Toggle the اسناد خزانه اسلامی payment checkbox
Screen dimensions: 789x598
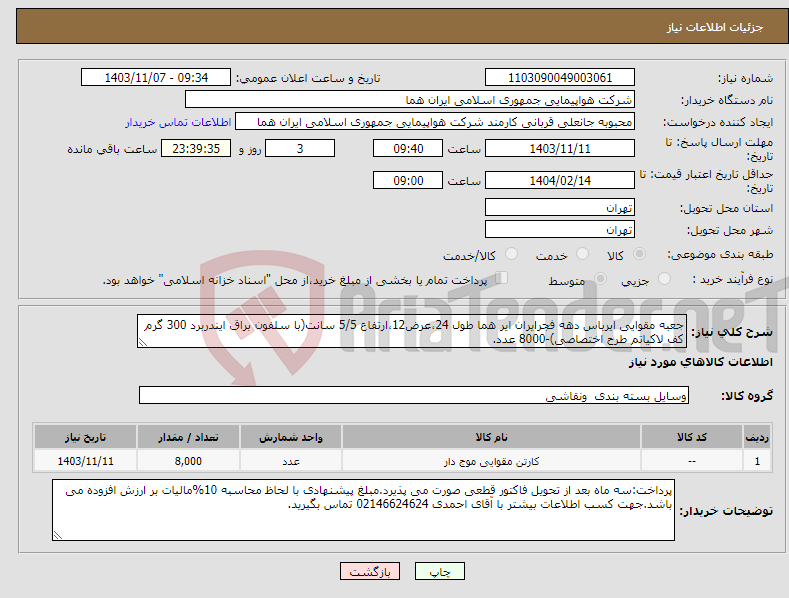coord(502,278)
